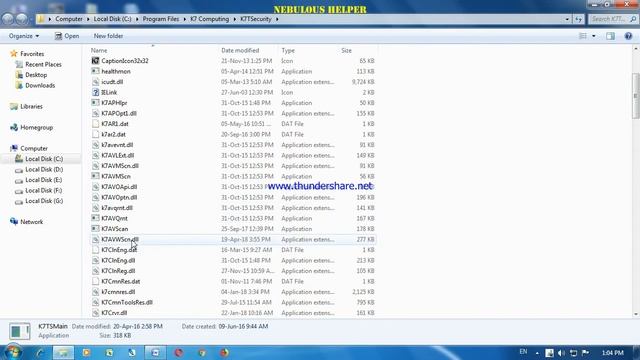Open the Organize dropdown menu
Viewport: 640px width, 360px height.
(24, 36)
